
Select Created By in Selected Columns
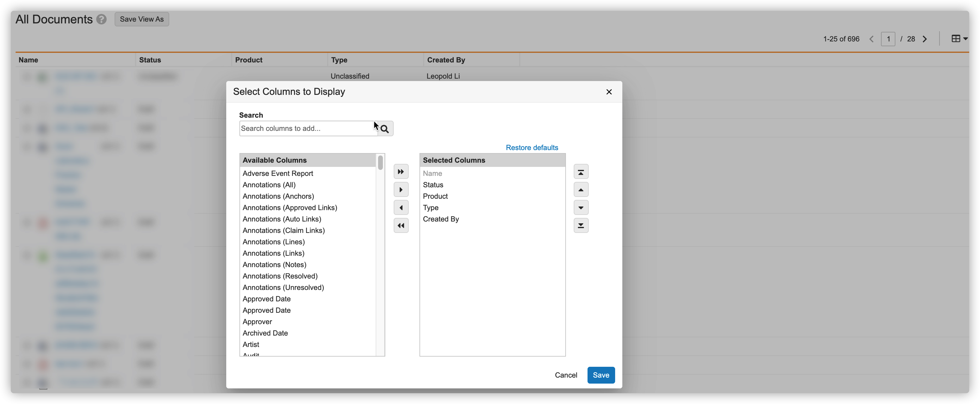(440, 219)
